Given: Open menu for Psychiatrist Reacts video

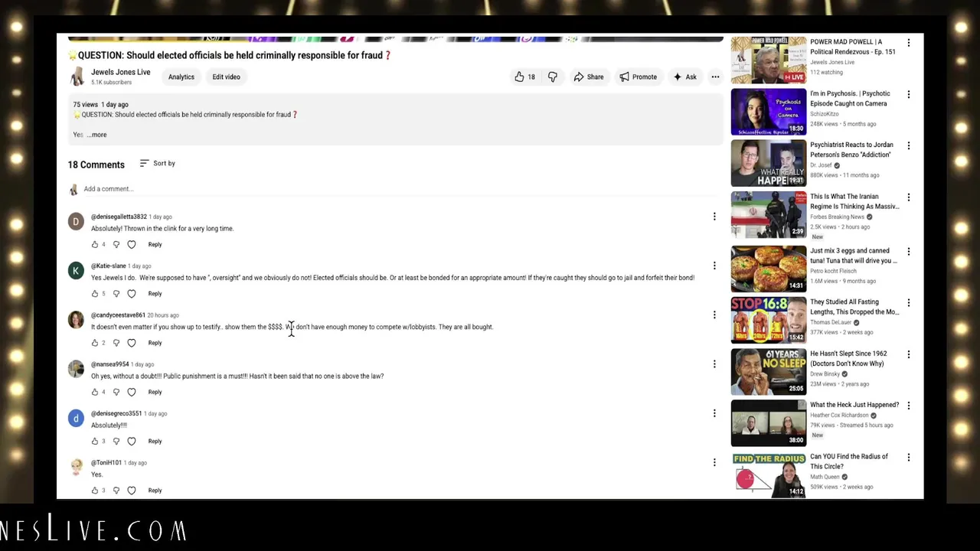Looking at the screenshot, I should click(909, 145).
